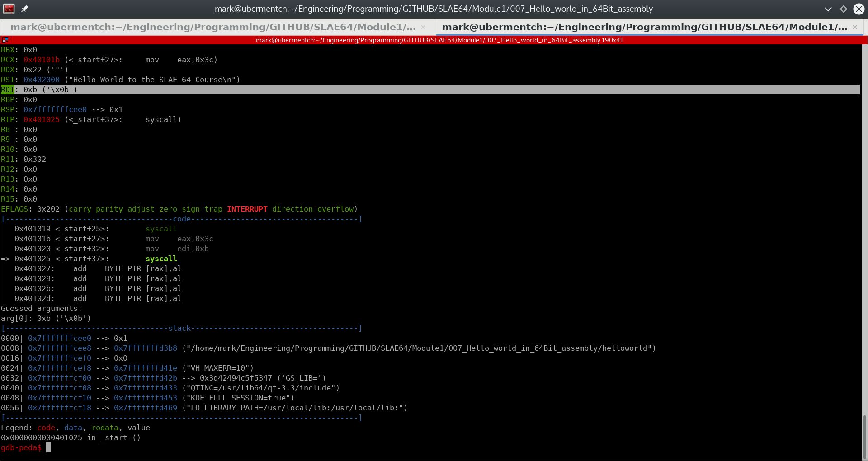The width and height of the screenshot is (868, 461).
Task: Click the LD_LIBRARY_PATH stack string
Action: pos(295,408)
